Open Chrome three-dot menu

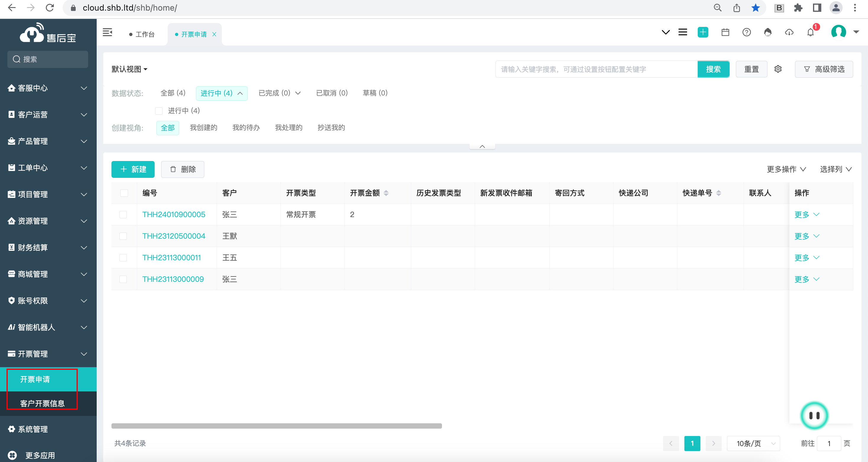click(854, 8)
